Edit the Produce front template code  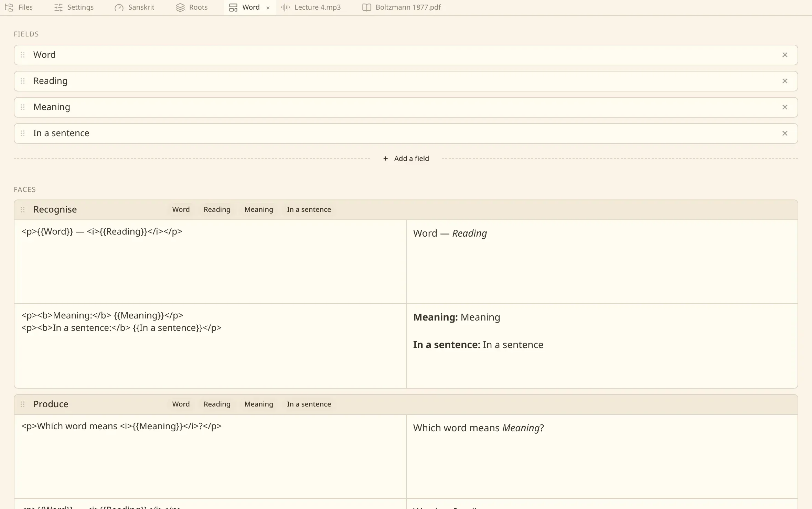click(x=210, y=456)
